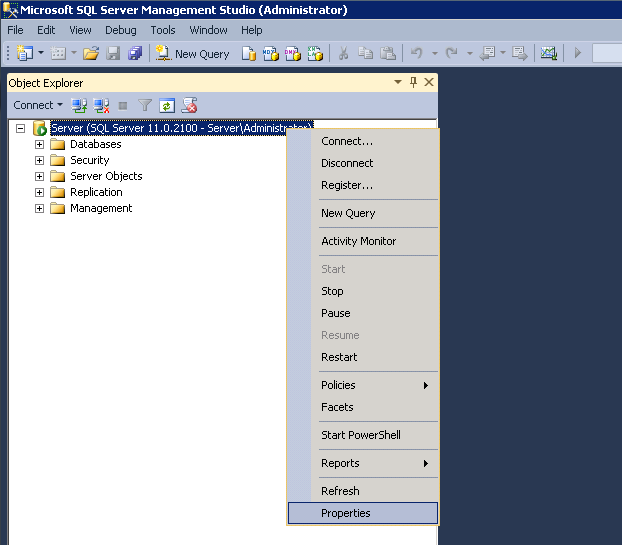
Task: Choose Properties in the context menu
Action: pos(363,513)
